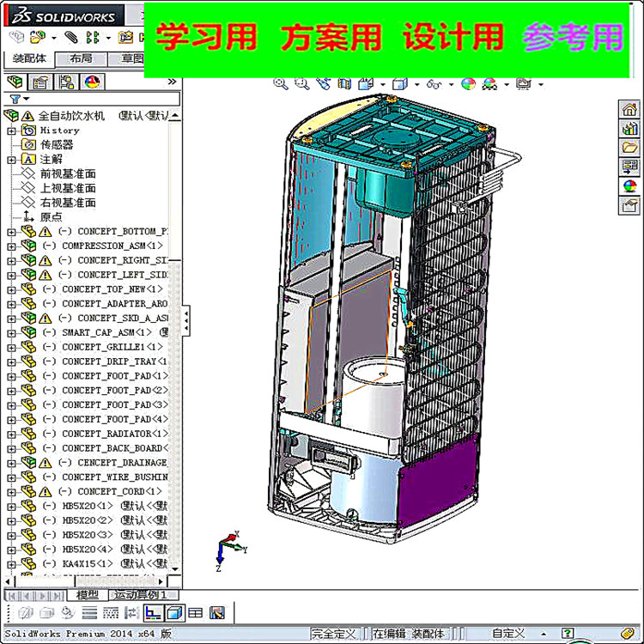Open the Custom Properties task pane
Image resolution: width=644 pixels, height=644 pixels.
point(629,205)
